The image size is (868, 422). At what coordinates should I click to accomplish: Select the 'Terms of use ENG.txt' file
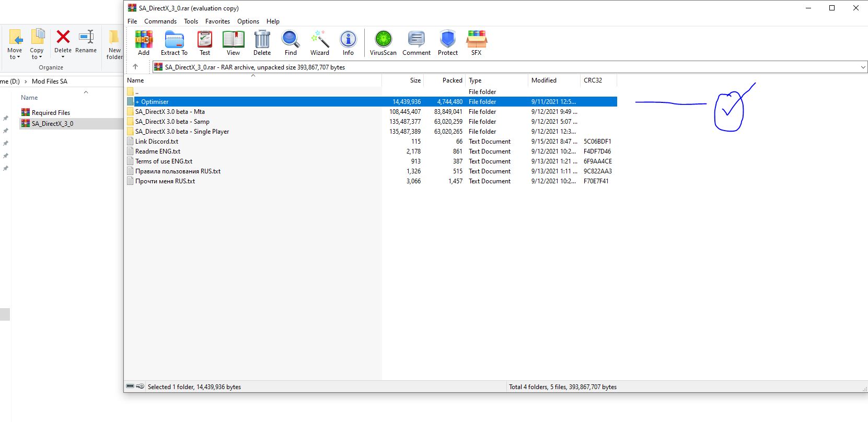371,161
